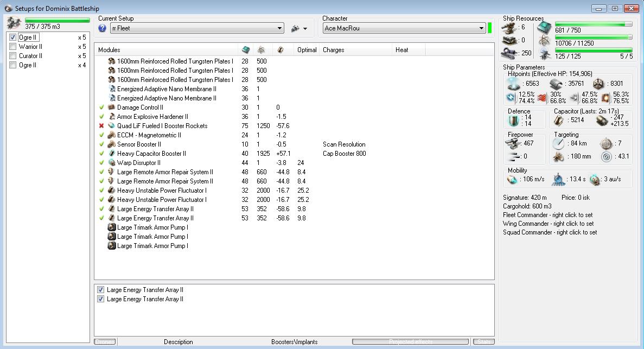Click the scan resolution icon showing 180 mm
Screen dimensions: 644x349
pyautogui.click(x=558, y=157)
